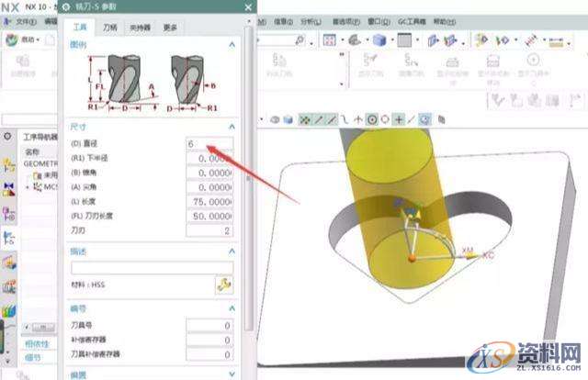Image resolution: width=588 pixels, height=380 pixels.
Task: Switch to the 刀柄 (Shank) tab
Action: click(109, 28)
